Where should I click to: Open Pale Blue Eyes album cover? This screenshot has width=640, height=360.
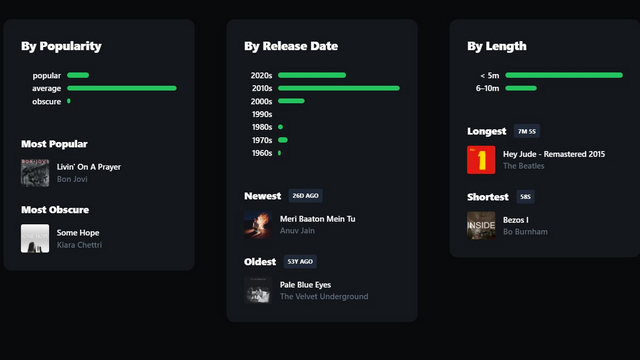[x=258, y=291]
